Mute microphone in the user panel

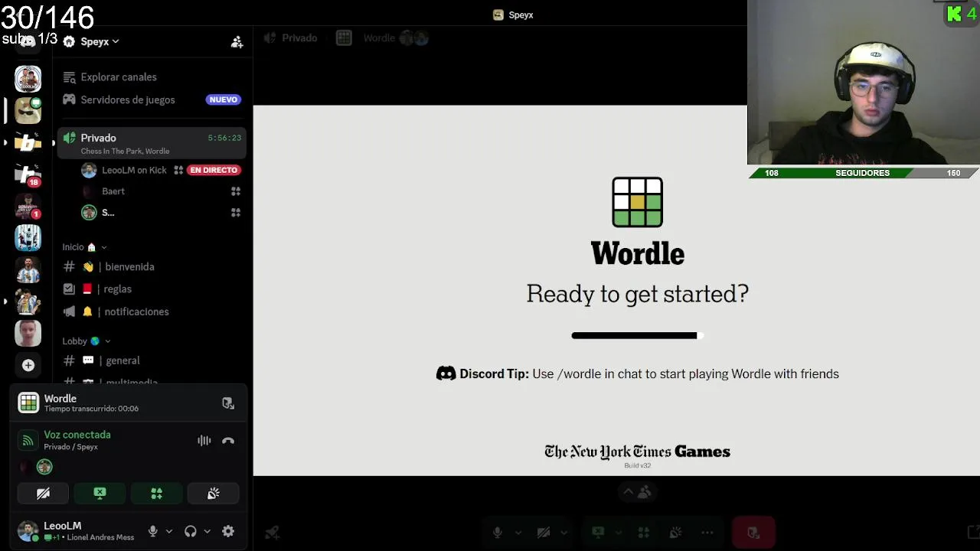[x=153, y=531]
